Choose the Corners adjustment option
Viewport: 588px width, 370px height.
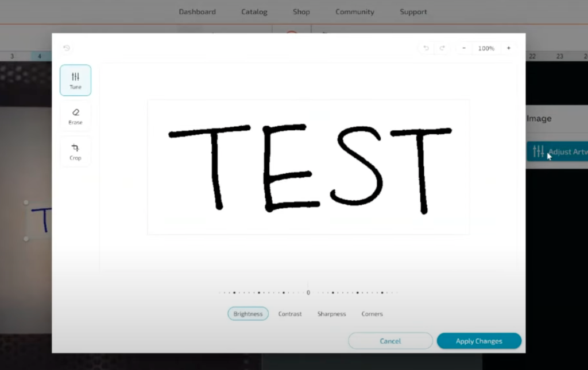pos(372,314)
